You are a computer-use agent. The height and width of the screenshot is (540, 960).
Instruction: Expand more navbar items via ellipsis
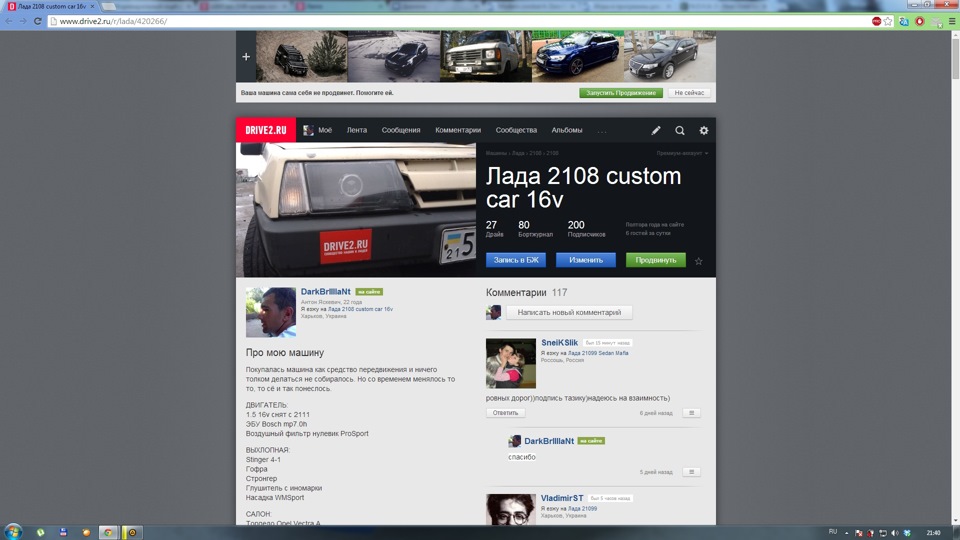pos(602,130)
